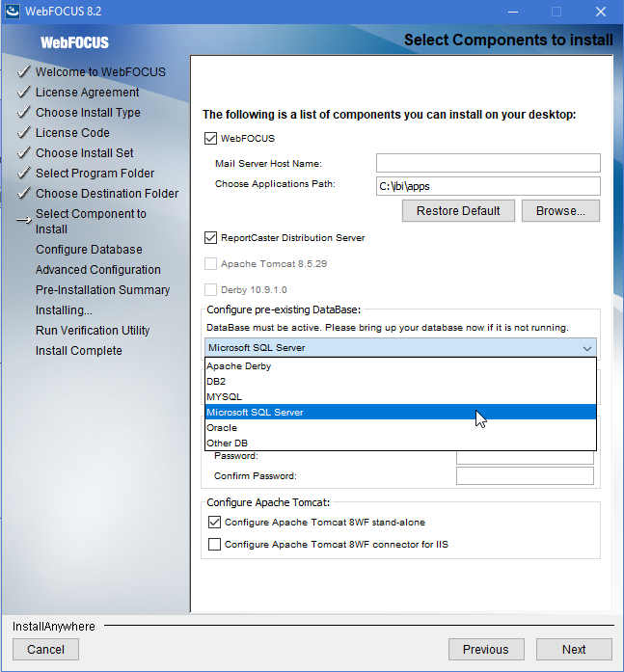
Task: Click the WebFOCUS title bar app icon
Action: pos(12,11)
